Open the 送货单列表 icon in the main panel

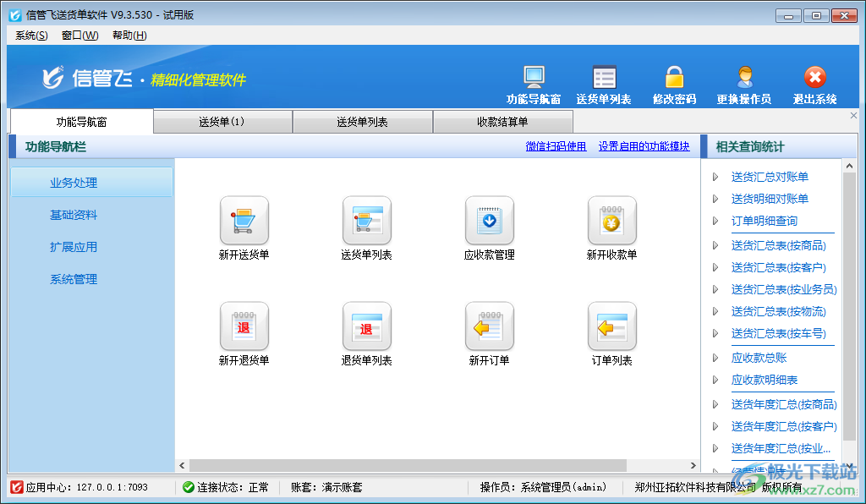[x=367, y=221]
